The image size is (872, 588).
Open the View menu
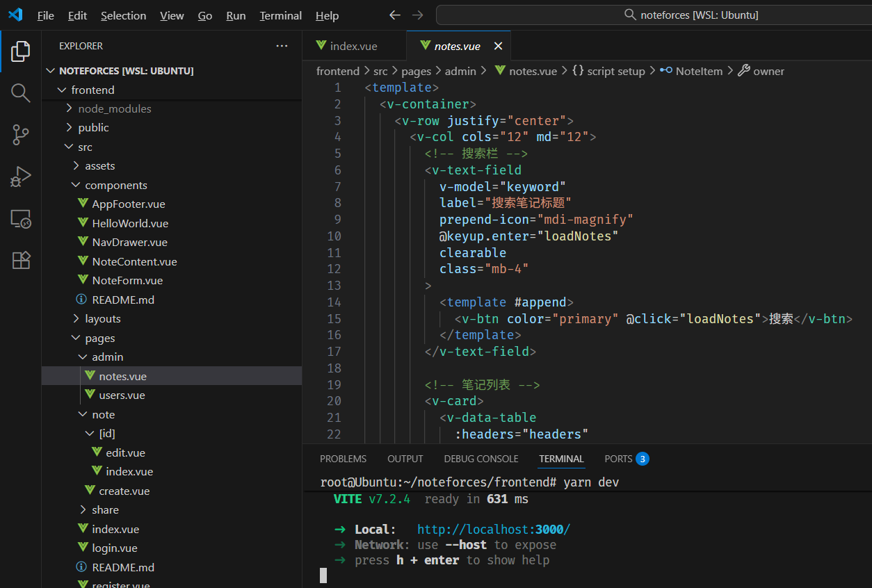[172, 15]
